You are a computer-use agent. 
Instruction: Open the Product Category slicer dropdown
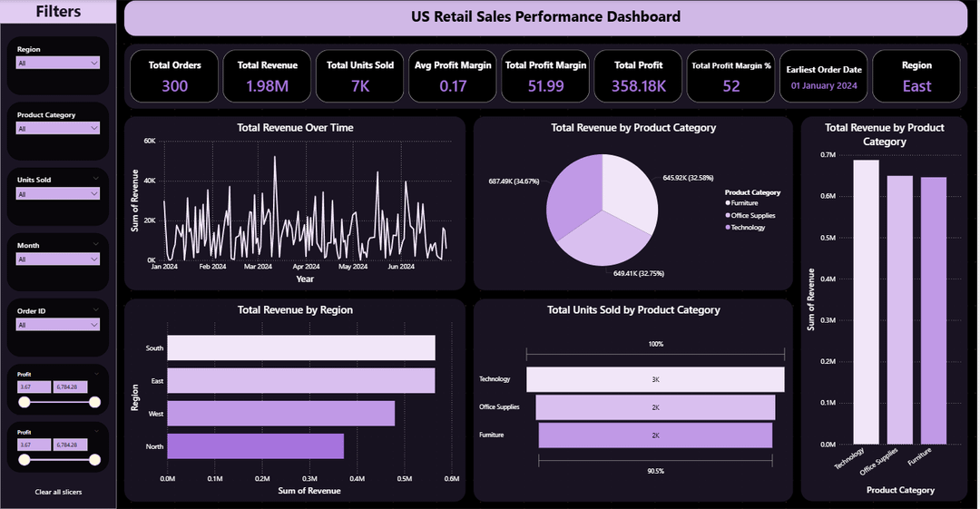57,129
